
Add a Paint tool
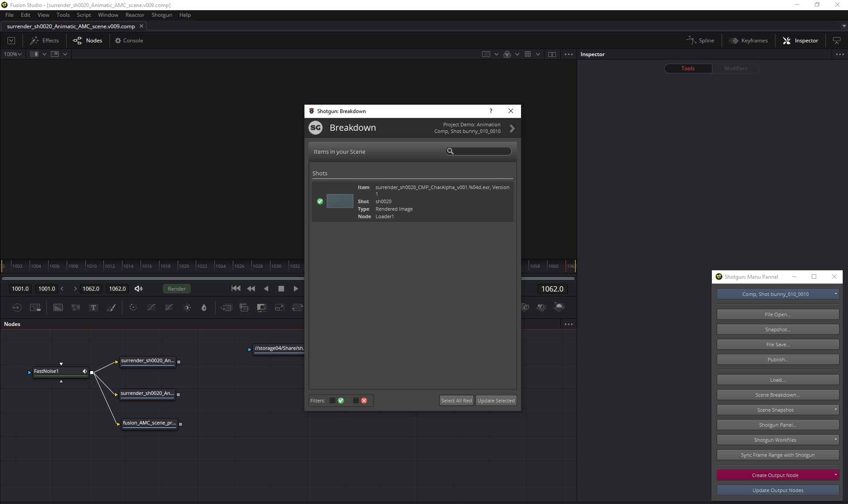click(x=111, y=307)
